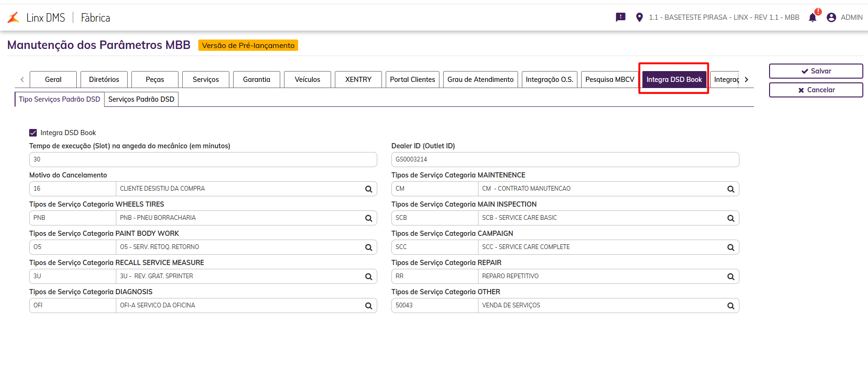Click the RR code field for REPAIR

point(435,276)
